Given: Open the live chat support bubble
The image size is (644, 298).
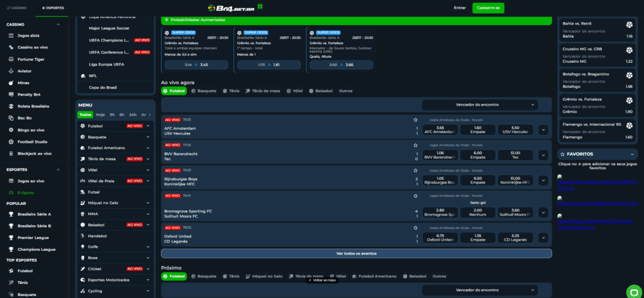Looking at the screenshot, I should (634, 292).
